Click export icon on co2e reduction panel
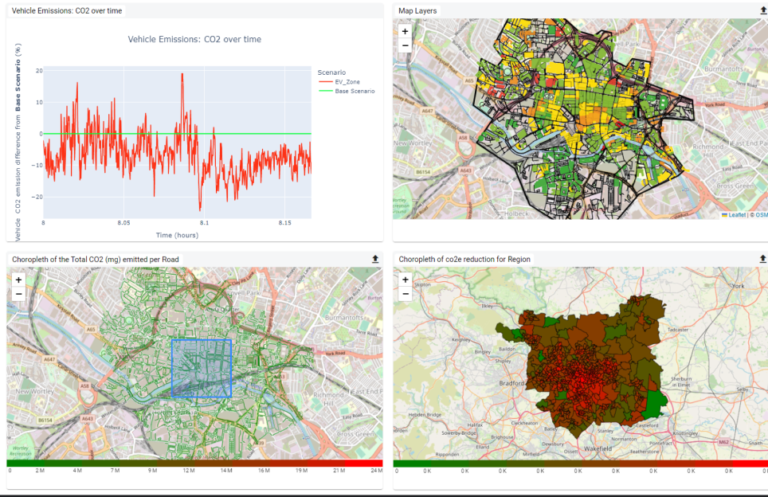768x497 pixels. (763, 259)
